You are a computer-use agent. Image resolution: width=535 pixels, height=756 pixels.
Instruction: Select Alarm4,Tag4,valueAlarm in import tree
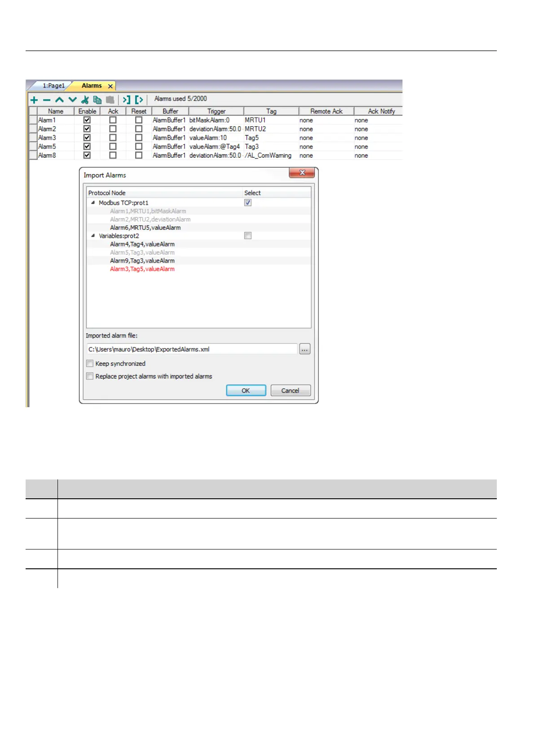point(142,244)
